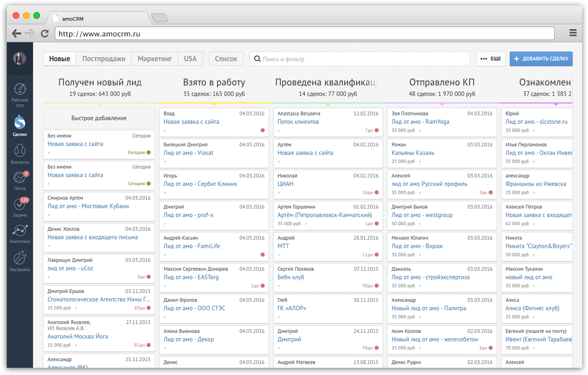Click the user avatar in sidebar
The height and width of the screenshot is (375, 588).
tap(20, 58)
